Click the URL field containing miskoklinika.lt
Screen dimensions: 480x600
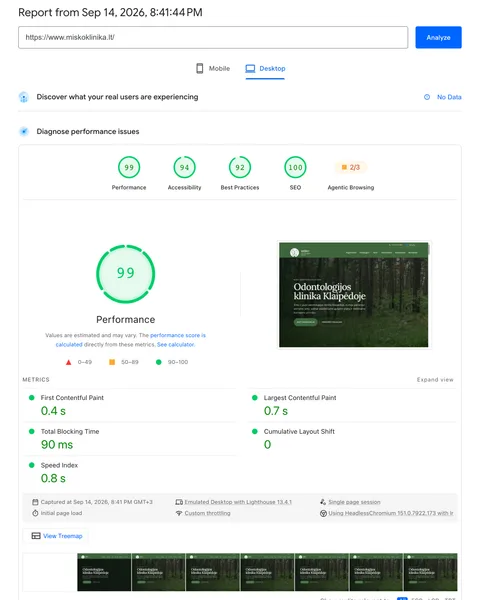point(213,38)
